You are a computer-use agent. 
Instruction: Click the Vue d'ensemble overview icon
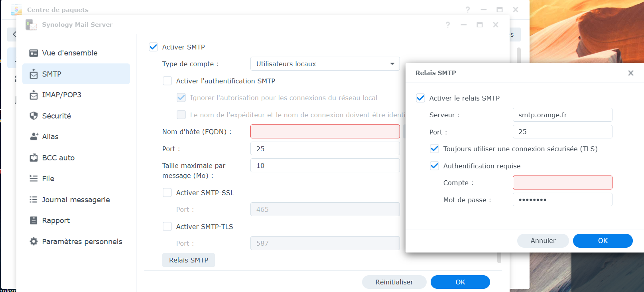[34, 53]
